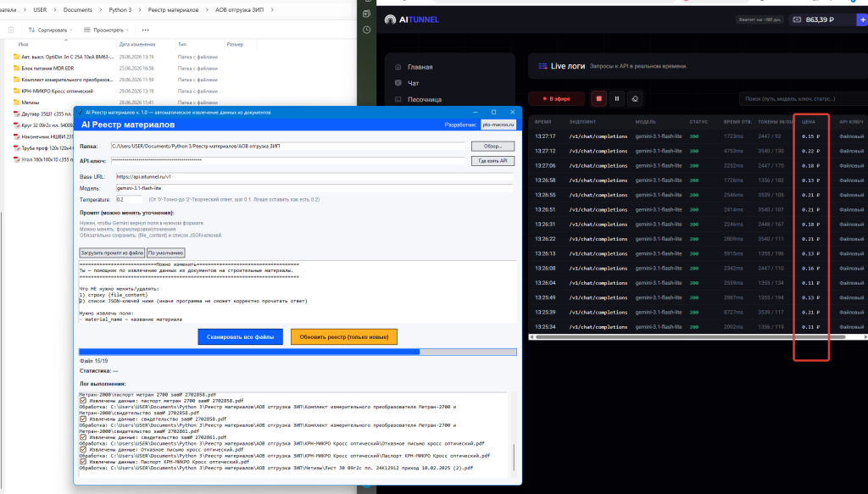This screenshot has height=494, width=868.
Task: Open Чат in AITUNNEL sidebar
Action: 414,83
